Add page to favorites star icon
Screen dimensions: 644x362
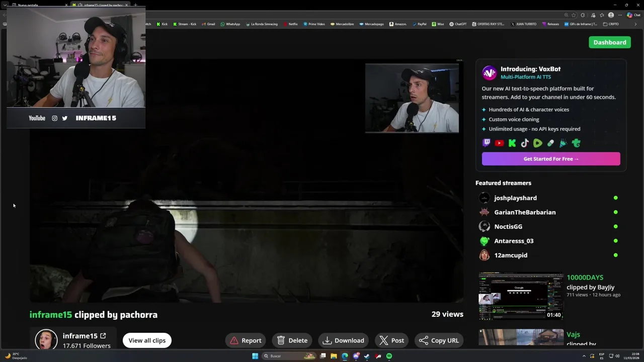pyautogui.click(x=574, y=15)
